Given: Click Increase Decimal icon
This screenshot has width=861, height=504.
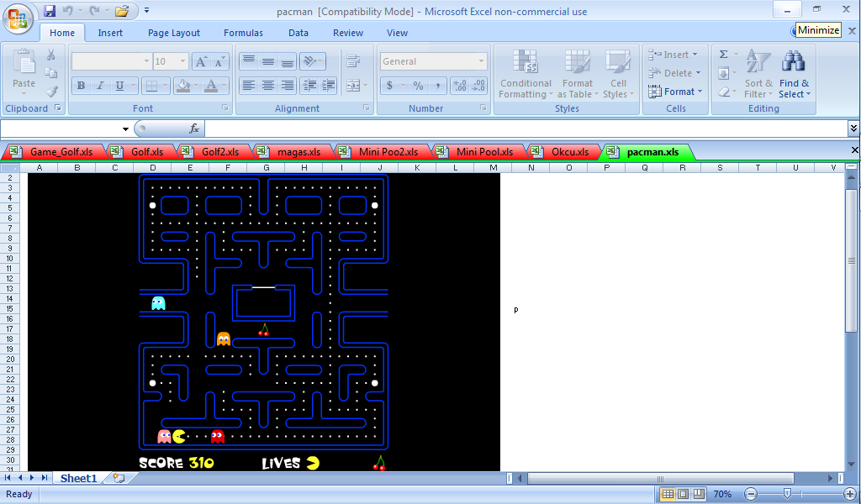Looking at the screenshot, I should click(x=460, y=86).
